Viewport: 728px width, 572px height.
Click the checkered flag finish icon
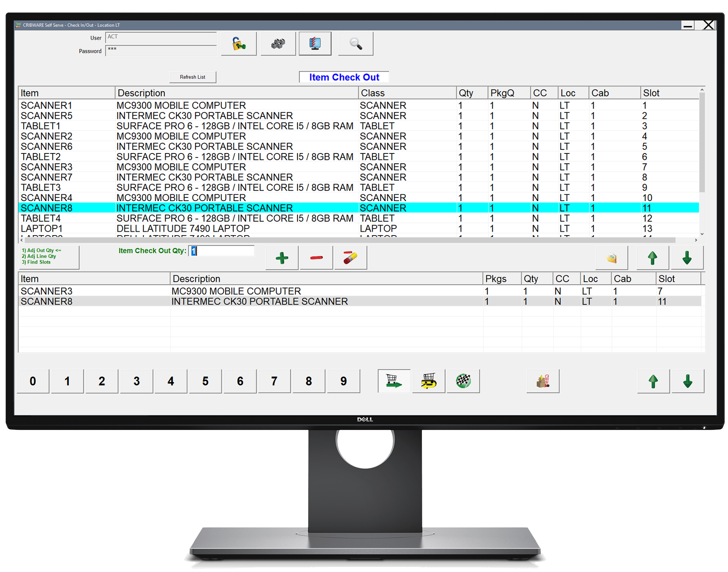tap(463, 381)
